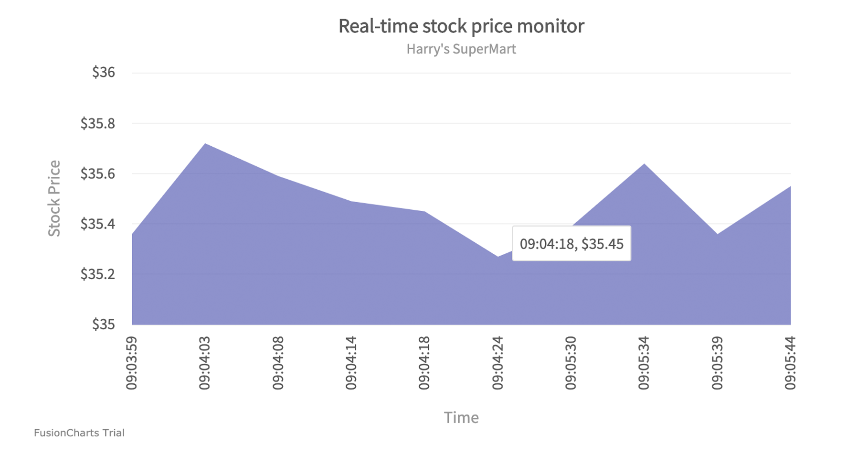Pick the 09:04:08 time label
This screenshot has width=868, height=455.
(278, 363)
